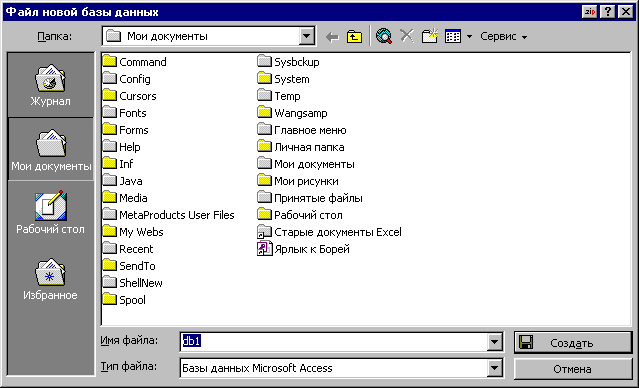
Task: Expand the Папка folder location dropdown
Action: coord(306,37)
